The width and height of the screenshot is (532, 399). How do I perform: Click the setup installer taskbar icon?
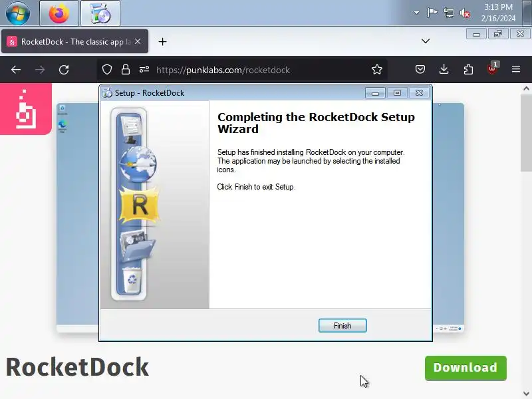100,13
